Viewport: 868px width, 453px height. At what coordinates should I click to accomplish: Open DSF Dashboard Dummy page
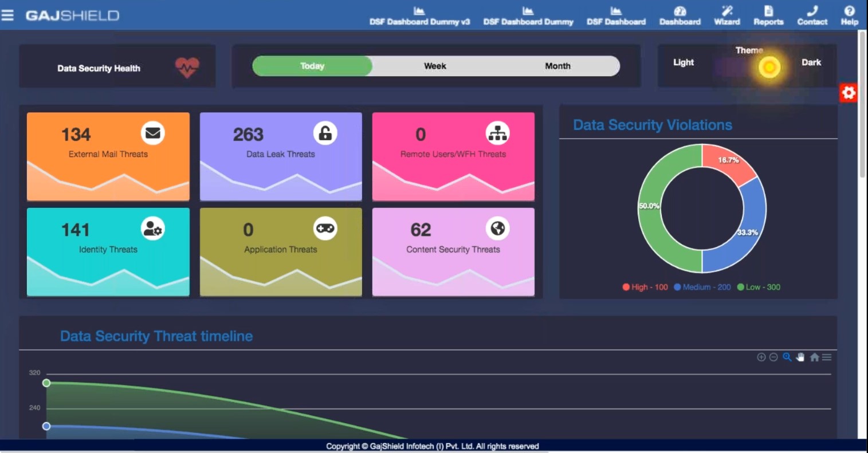(x=528, y=16)
